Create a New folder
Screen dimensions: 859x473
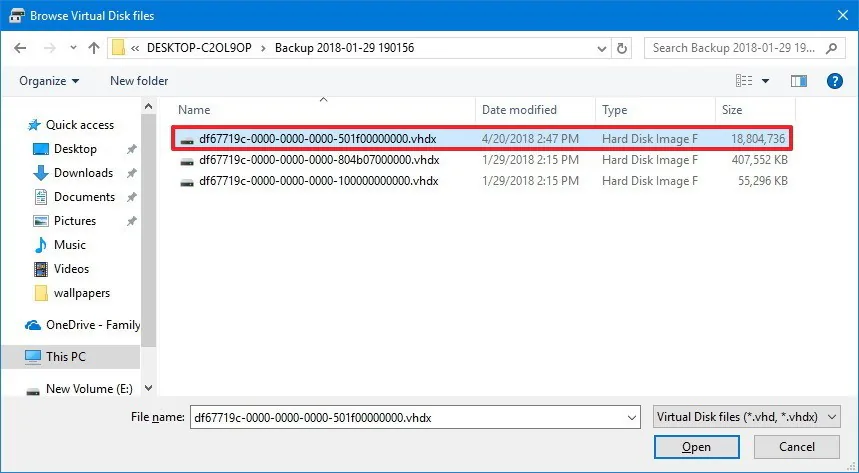139,81
